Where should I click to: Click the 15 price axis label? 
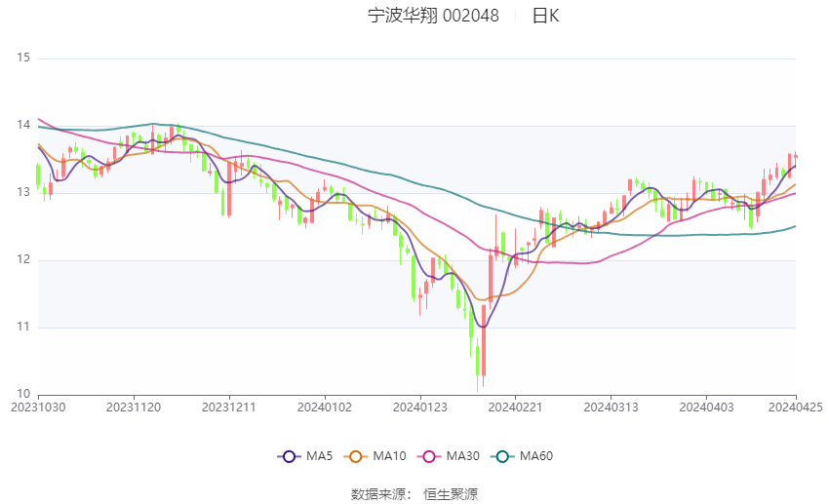point(24,58)
